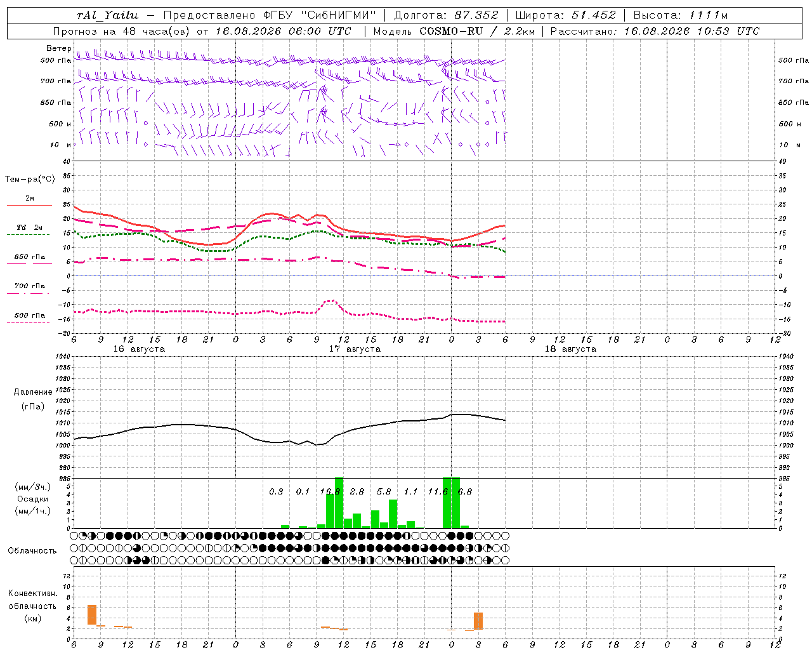Click the Ветер wind section label
Image resolution: width=812 pixels, height=650 pixels.
pyautogui.click(x=58, y=48)
